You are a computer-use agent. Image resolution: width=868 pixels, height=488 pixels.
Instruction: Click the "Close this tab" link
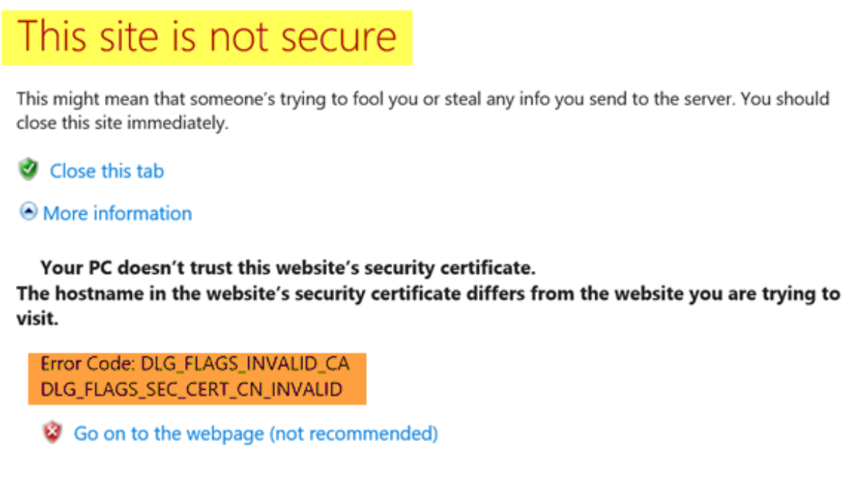(x=106, y=171)
